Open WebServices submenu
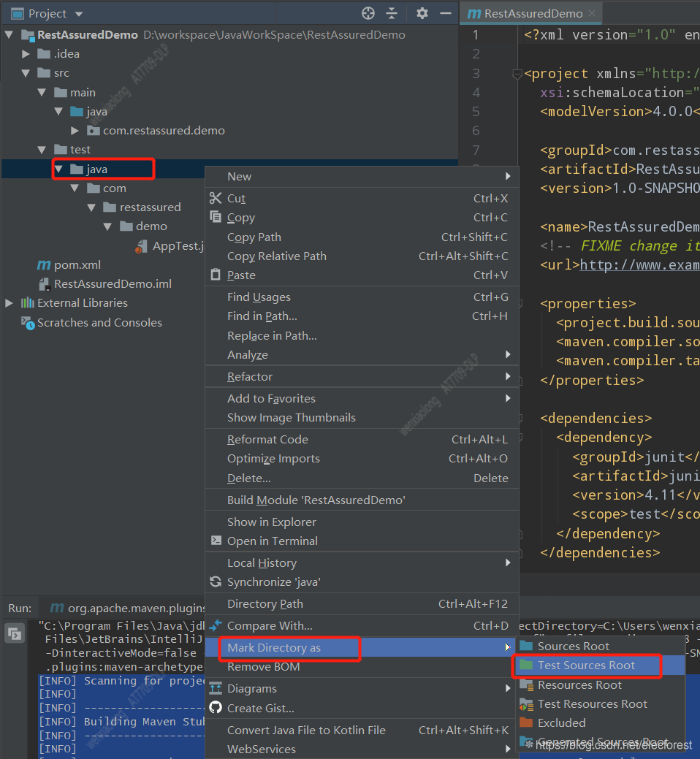 pos(362,750)
